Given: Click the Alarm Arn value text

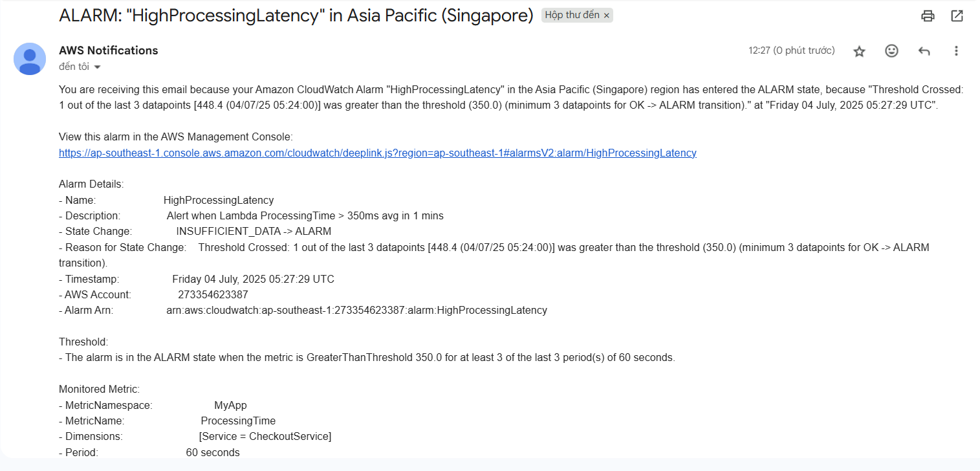Looking at the screenshot, I should tap(356, 310).
